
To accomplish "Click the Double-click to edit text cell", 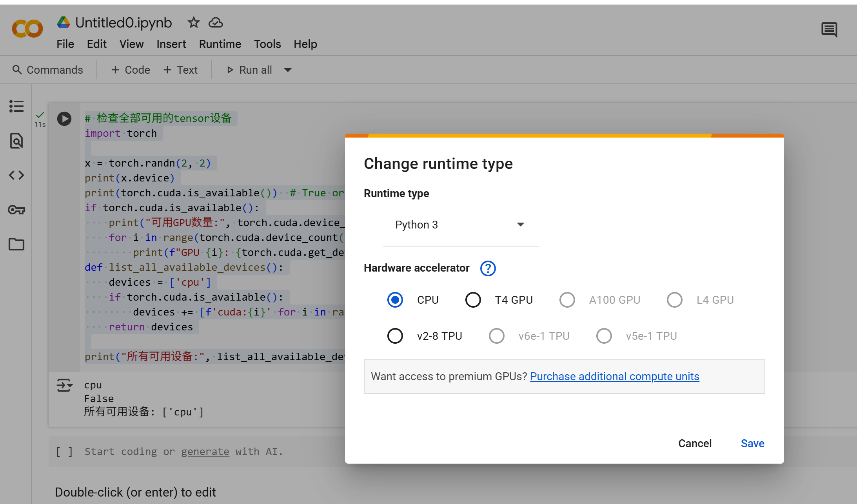I will [135, 492].
